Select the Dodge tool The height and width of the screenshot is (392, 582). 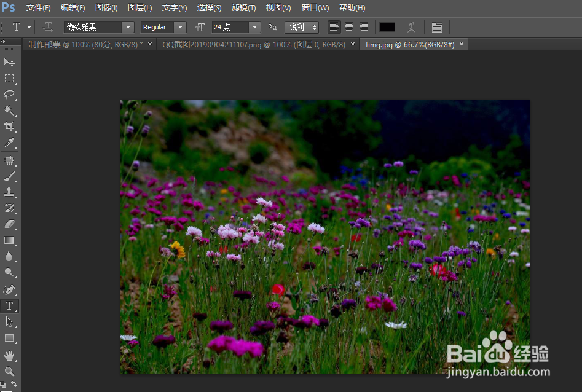click(9, 272)
